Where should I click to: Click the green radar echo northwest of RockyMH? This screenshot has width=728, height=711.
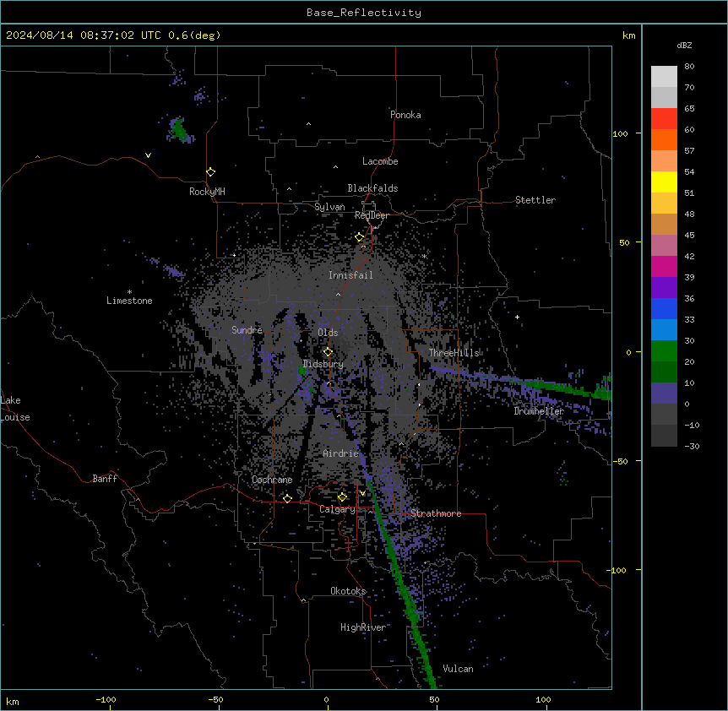pyautogui.click(x=179, y=129)
